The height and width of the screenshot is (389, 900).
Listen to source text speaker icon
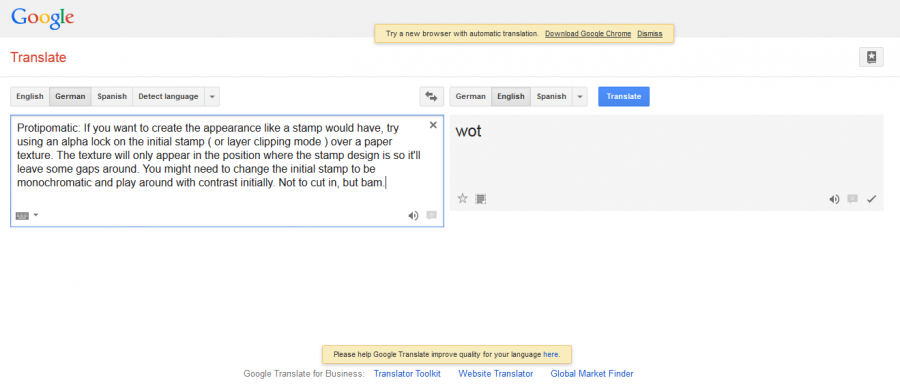[413, 216]
